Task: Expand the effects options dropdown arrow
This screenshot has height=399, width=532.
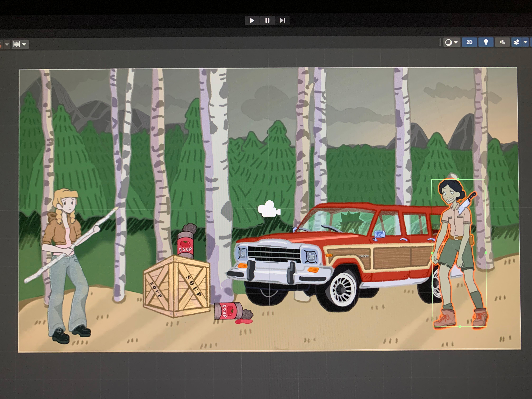Action: (x=526, y=42)
